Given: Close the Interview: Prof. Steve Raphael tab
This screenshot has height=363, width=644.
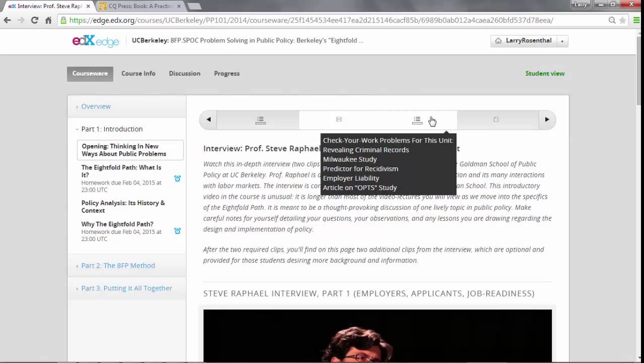Looking at the screenshot, I should 89,6.
